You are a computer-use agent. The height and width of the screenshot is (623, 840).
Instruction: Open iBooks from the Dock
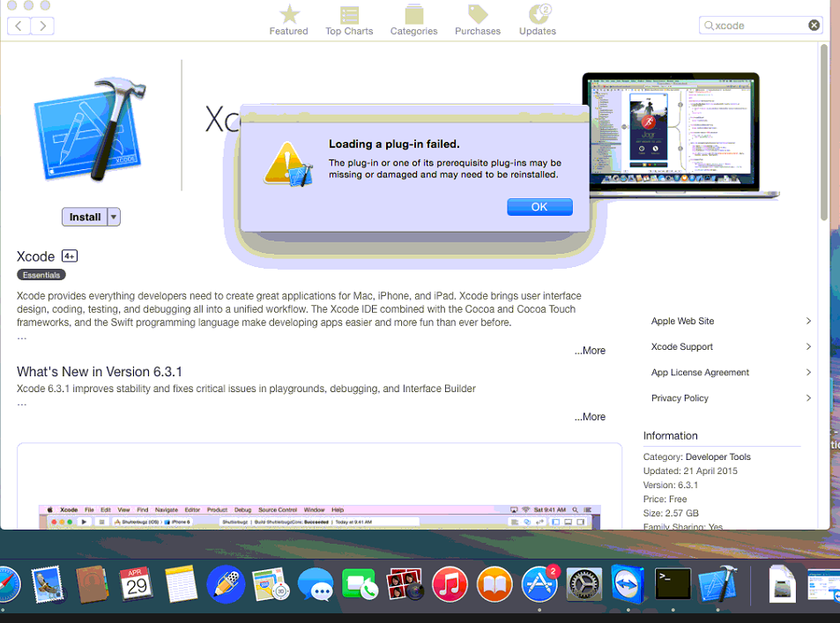coord(494,584)
